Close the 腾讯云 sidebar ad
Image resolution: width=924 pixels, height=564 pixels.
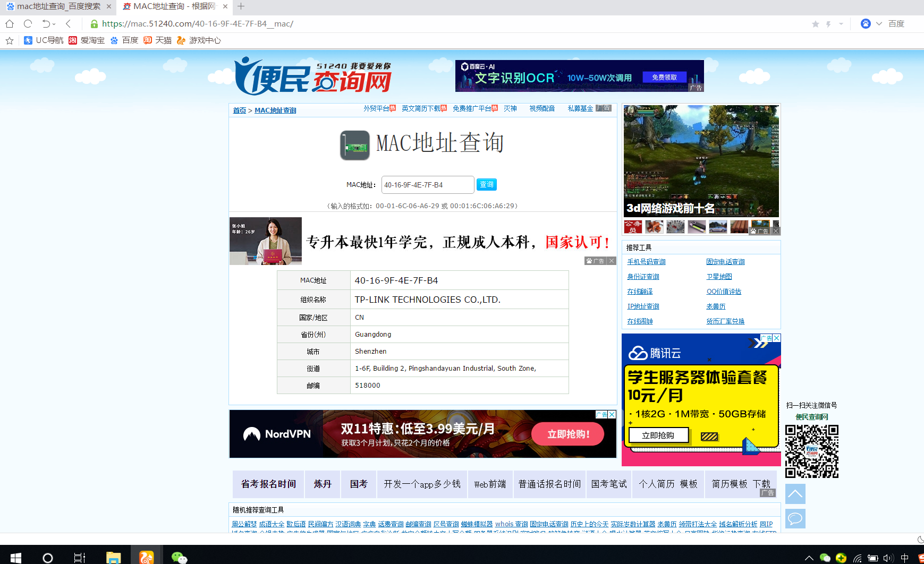pyautogui.click(x=777, y=338)
